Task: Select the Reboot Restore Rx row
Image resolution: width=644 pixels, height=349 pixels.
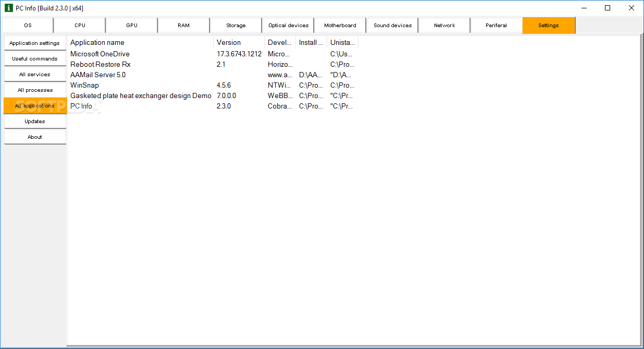Action: [213, 64]
